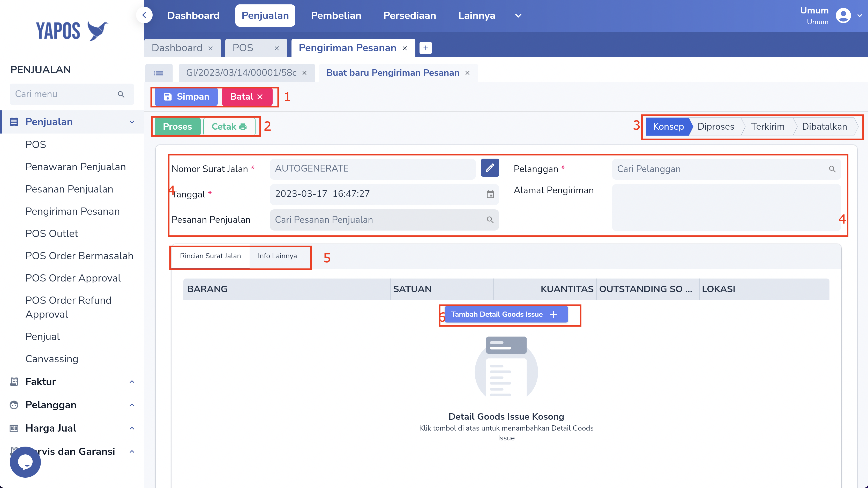Click the Cari Pesanan Penjualan field
This screenshot has width=868, height=488.
[384, 220]
